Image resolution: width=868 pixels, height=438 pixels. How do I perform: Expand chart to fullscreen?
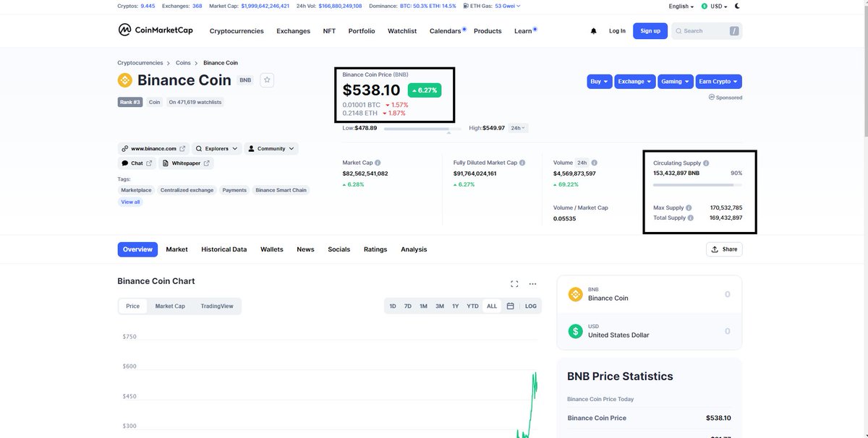pyautogui.click(x=514, y=284)
